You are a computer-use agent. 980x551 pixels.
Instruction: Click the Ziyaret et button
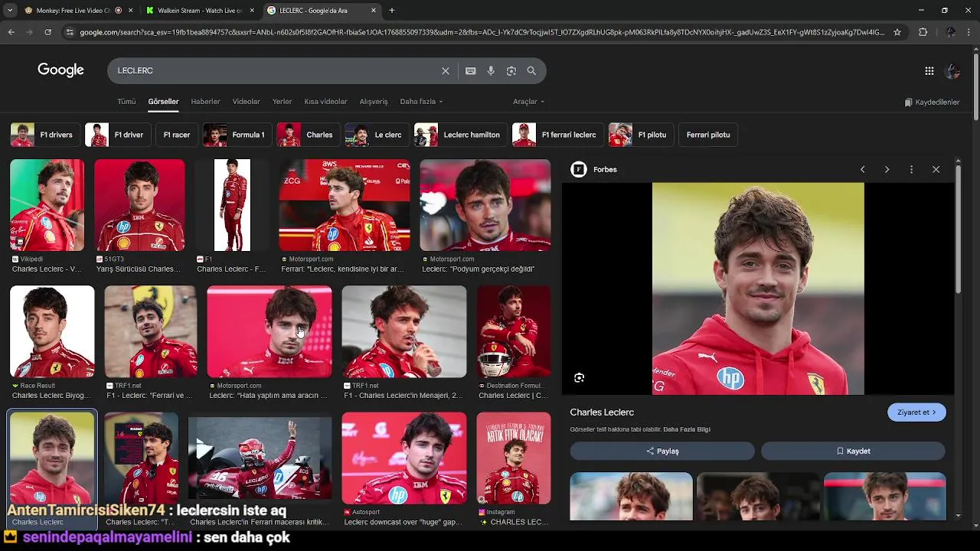(916, 412)
